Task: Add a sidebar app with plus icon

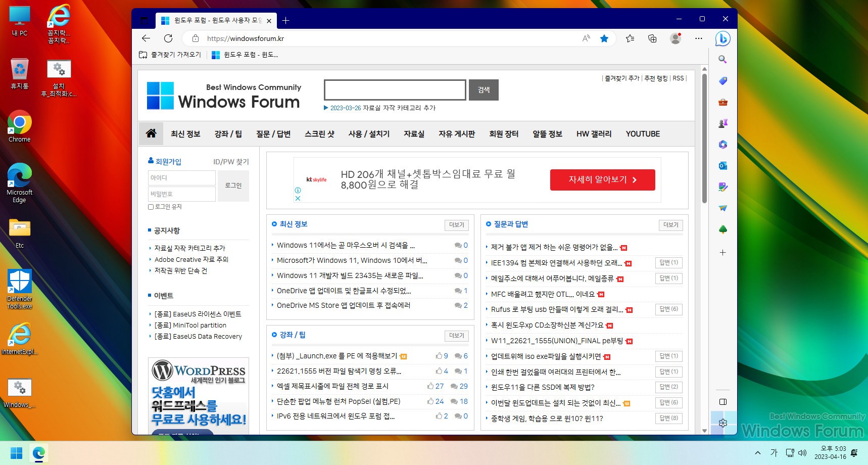Action: coord(723,252)
